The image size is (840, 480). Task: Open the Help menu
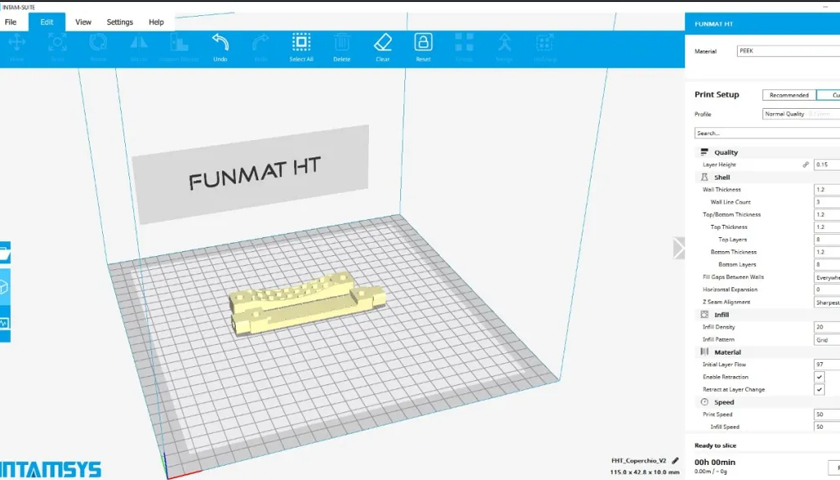[x=156, y=22]
